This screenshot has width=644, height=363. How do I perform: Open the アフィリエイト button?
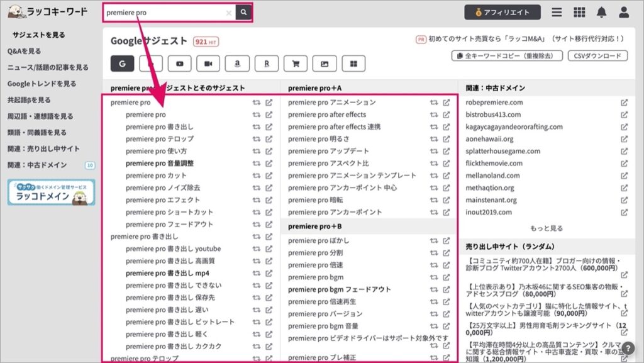[502, 13]
